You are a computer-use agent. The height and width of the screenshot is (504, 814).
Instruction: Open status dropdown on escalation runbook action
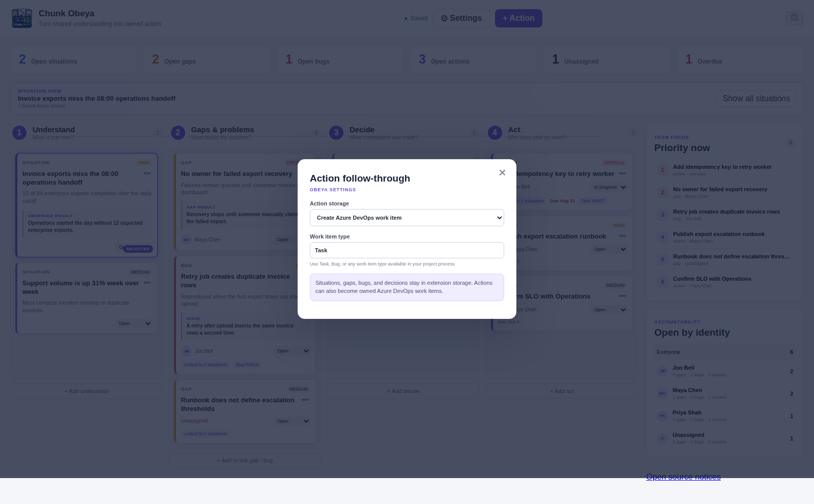(x=609, y=249)
